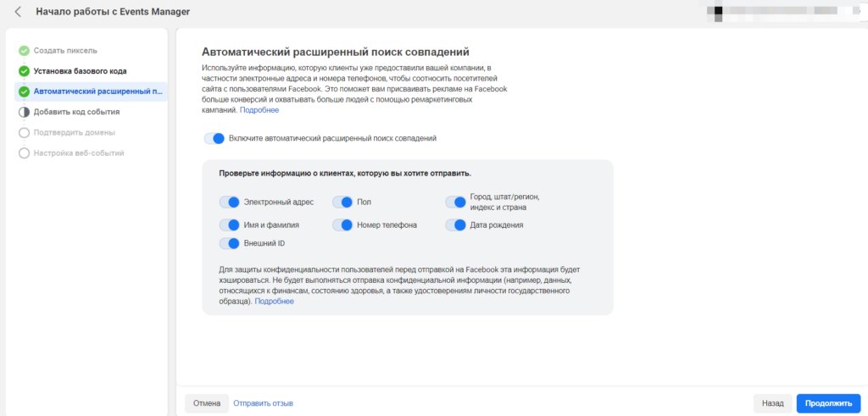Toggle the Дата рождения switch

[456, 225]
